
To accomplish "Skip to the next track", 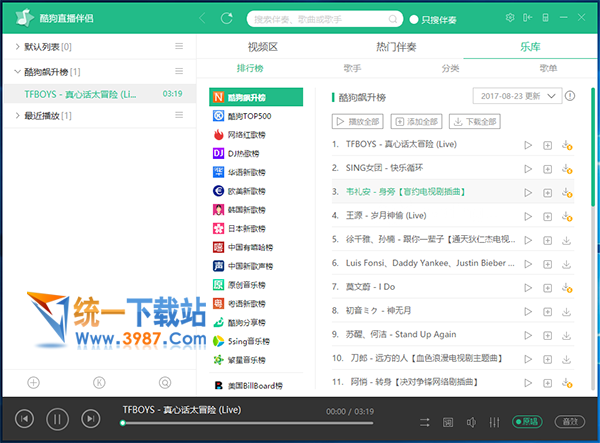I will click(x=91, y=419).
